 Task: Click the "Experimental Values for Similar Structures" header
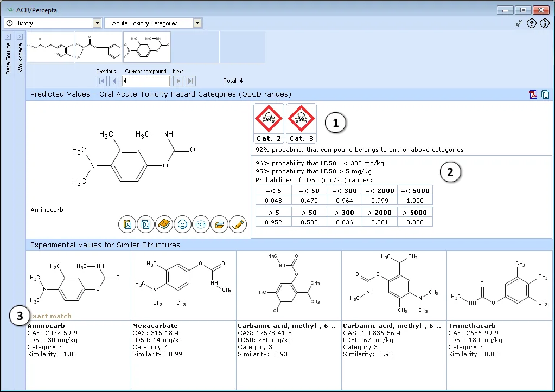coord(105,245)
